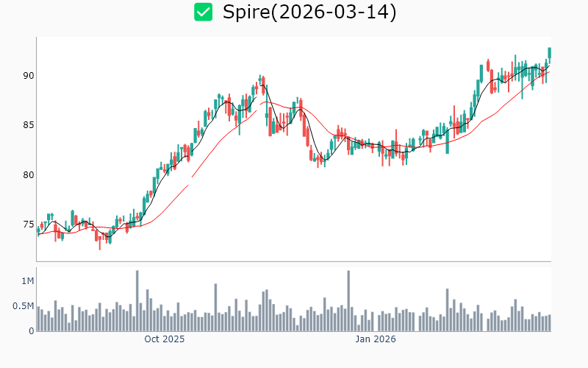
Task: Click the 80 price axis label
Action: pos(26,175)
